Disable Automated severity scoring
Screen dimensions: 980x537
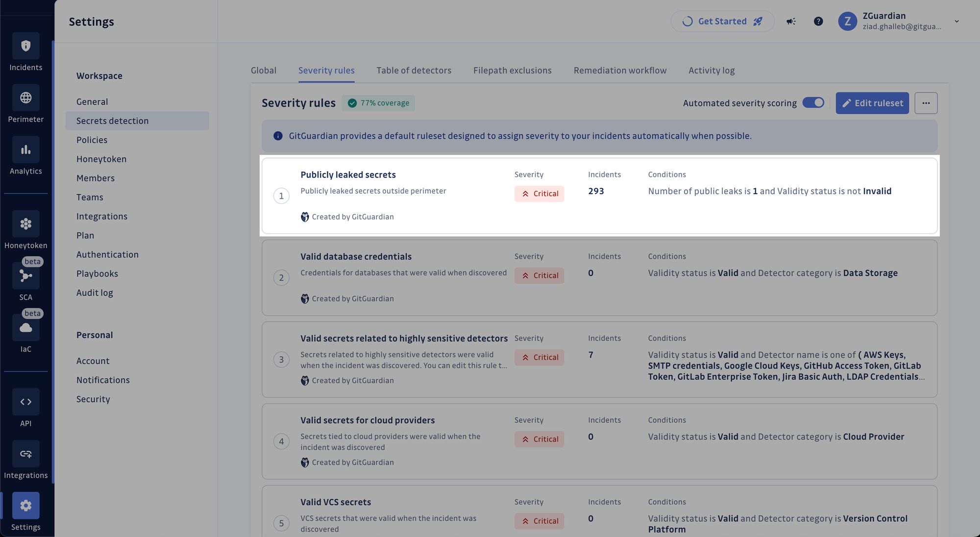[x=813, y=102]
